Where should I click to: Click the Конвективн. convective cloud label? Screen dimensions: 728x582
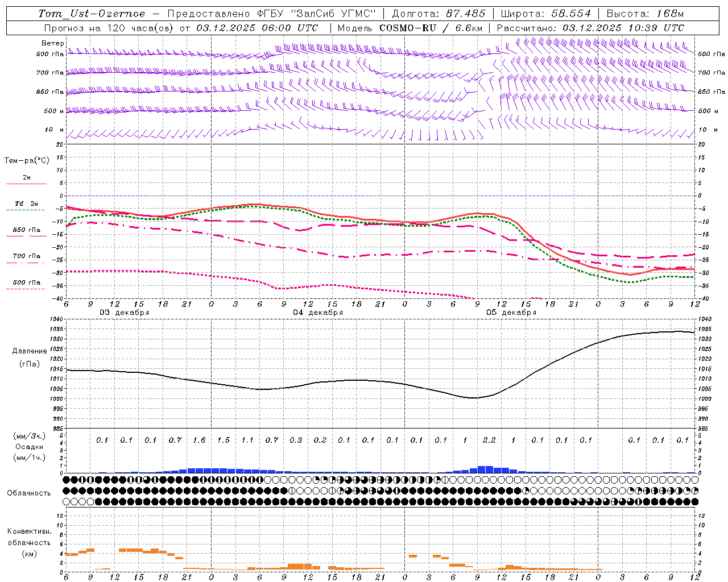29,531
